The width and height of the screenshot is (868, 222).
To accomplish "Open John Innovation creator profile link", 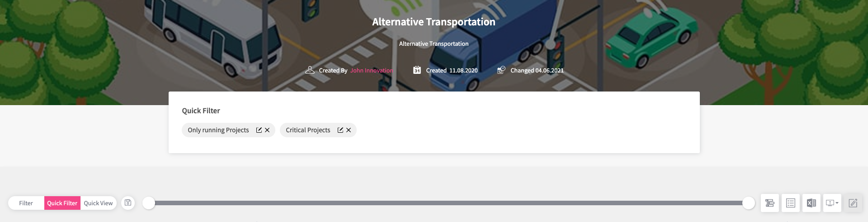I will pos(372,71).
